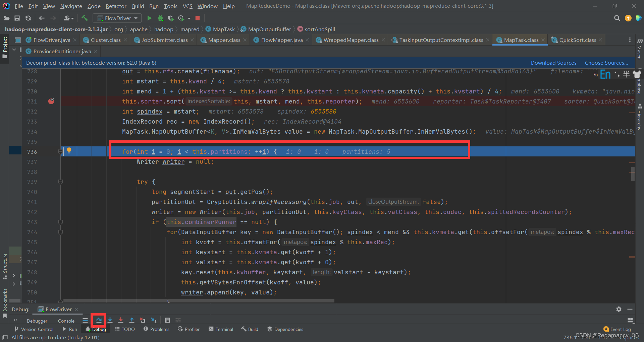This screenshot has height=342, width=644.
Task: Click the sortAndSpill method breadcrumb
Action: 316,29
